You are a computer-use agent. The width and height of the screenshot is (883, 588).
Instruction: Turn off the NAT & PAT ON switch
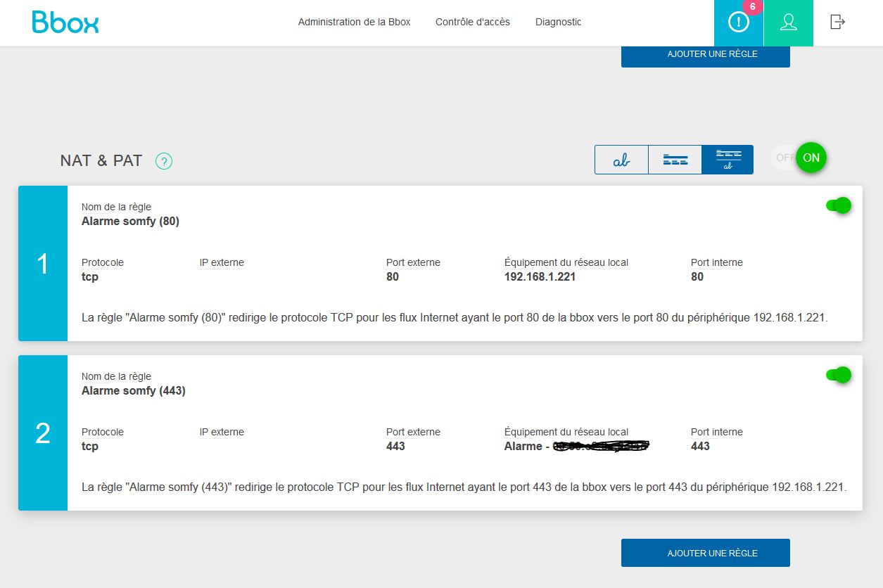[x=811, y=158]
